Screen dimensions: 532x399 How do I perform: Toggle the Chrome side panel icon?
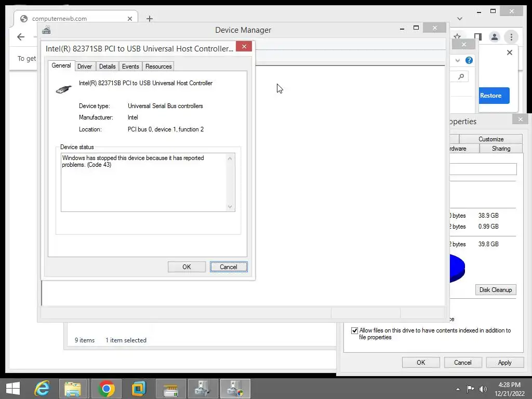478,37
